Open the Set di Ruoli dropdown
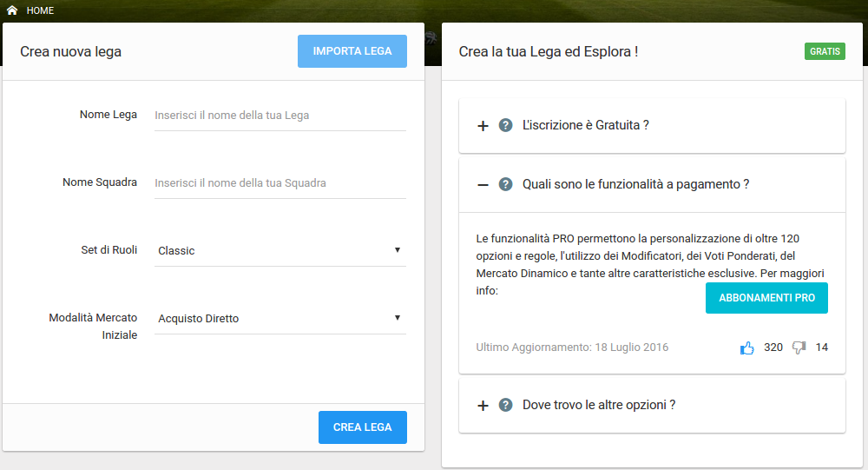Screen dimensions: 868x470 tap(279, 250)
